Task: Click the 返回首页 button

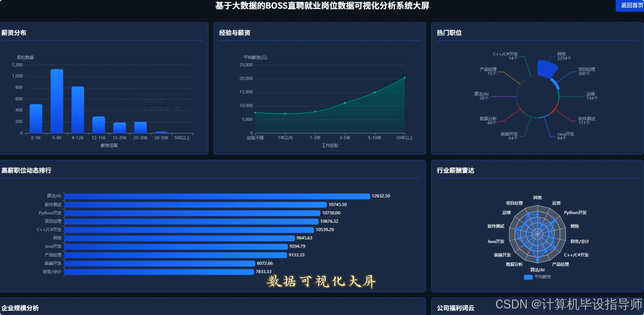Action: coord(630,6)
